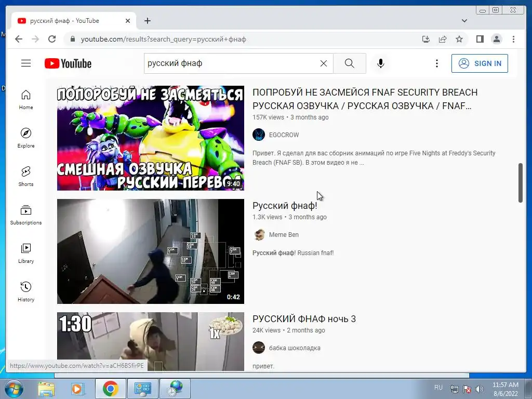The width and height of the screenshot is (532, 399).
Task: Open the Chrome profile avatar
Action: pyautogui.click(x=497, y=39)
